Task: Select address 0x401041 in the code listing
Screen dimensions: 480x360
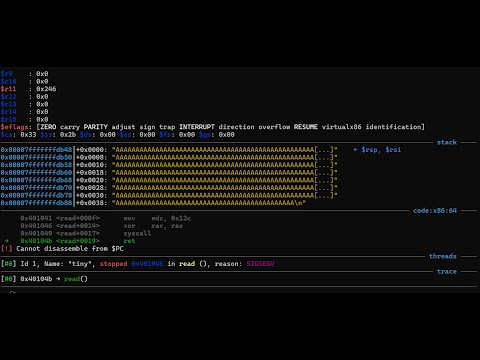Action: 36,218
